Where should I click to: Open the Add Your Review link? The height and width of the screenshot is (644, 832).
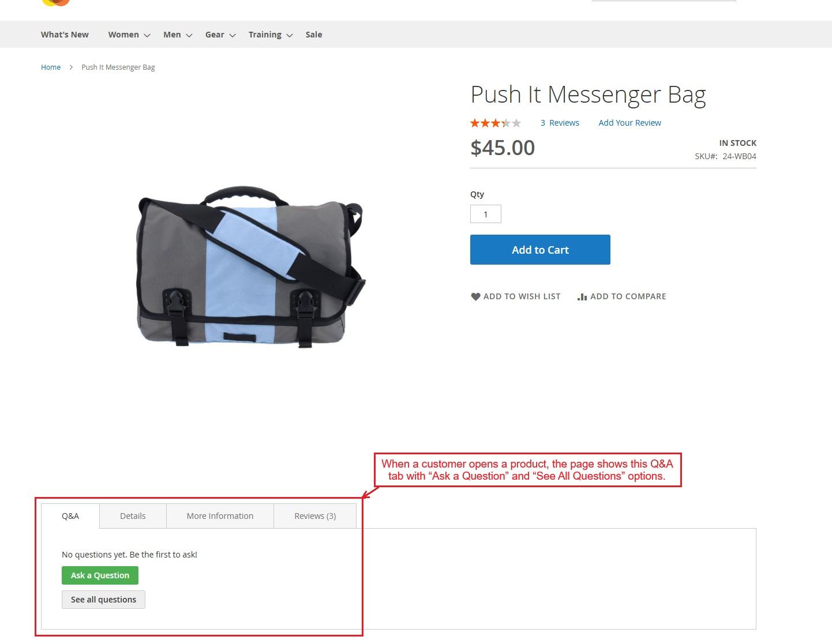click(x=629, y=123)
